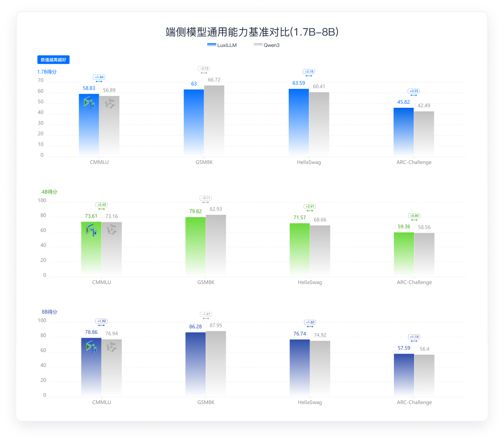Image resolution: width=504 pixels, height=442 pixels.
Task: Click the 数值越高越好 badge button
Action: [x=54, y=59]
